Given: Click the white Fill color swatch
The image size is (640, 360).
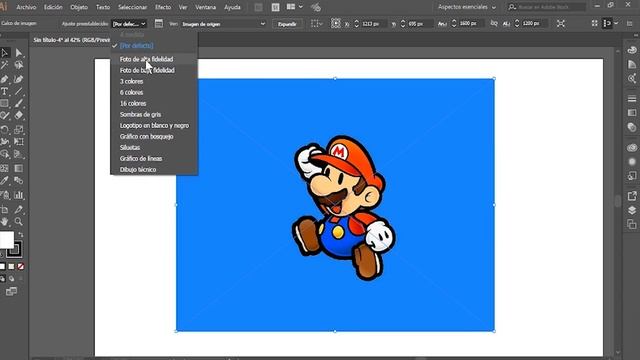Looking at the screenshot, I should click(x=7, y=240).
